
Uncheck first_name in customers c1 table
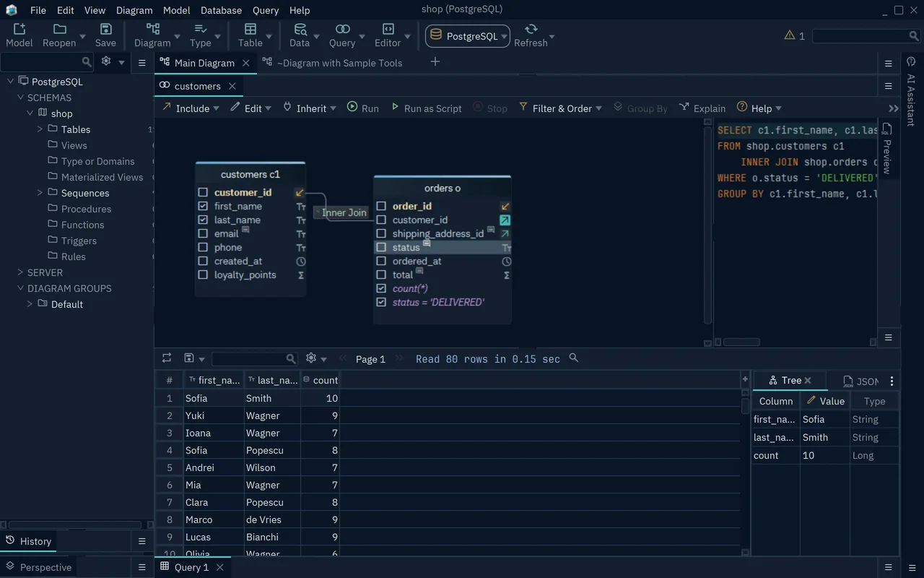click(x=203, y=206)
